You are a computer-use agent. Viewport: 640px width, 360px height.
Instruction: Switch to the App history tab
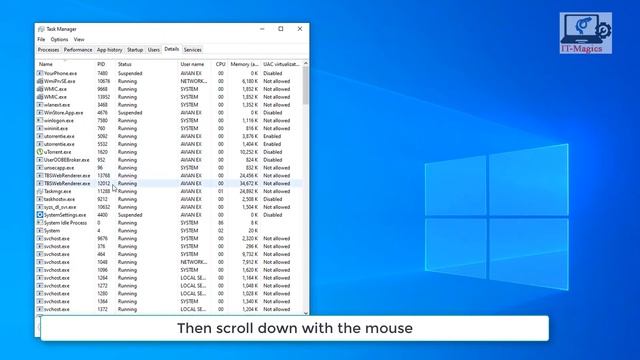[x=109, y=50]
